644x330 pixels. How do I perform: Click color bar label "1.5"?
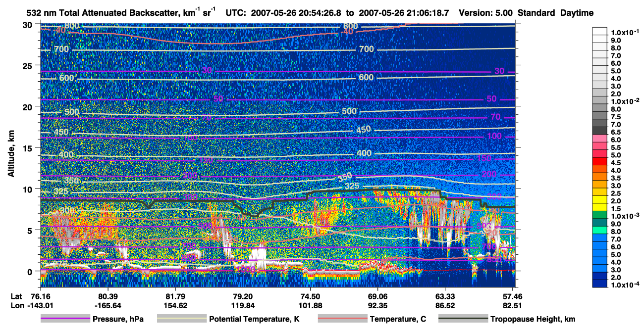[x=615, y=208]
